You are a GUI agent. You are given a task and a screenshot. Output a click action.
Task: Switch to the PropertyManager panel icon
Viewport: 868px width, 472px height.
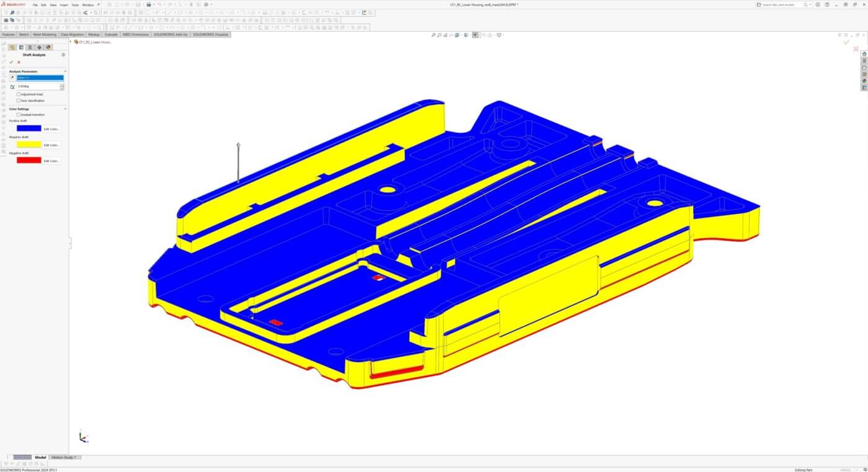21,47
